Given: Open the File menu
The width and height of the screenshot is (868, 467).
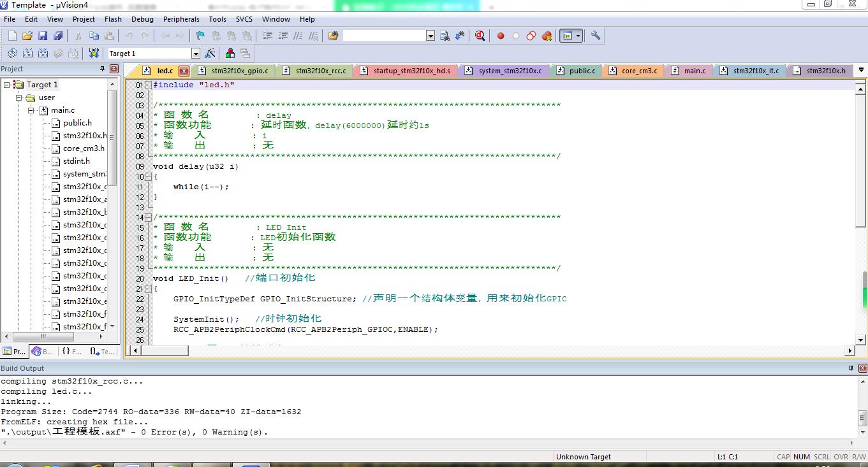Looking at the screenshot, I should pyautogui.click(x=10, y=19).
